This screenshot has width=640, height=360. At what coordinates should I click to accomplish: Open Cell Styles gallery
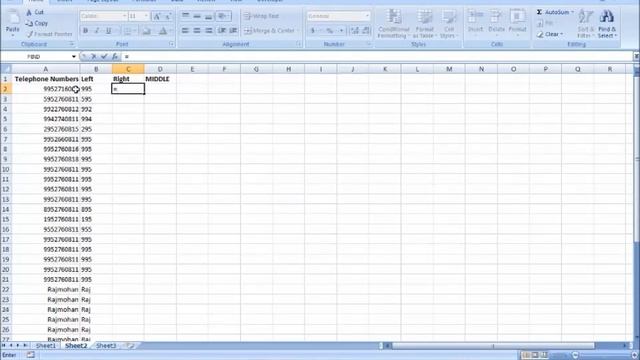point(449,24)
